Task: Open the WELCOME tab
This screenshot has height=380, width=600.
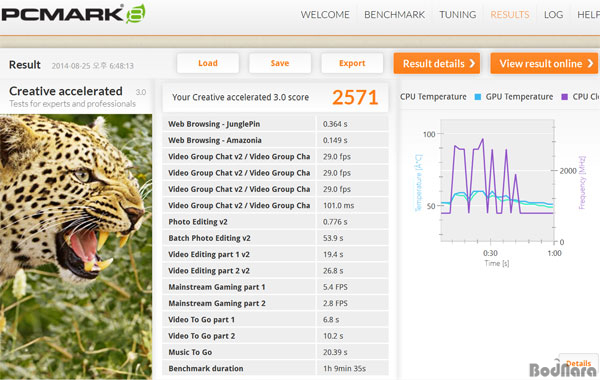Action: click(x=325, y=15)
